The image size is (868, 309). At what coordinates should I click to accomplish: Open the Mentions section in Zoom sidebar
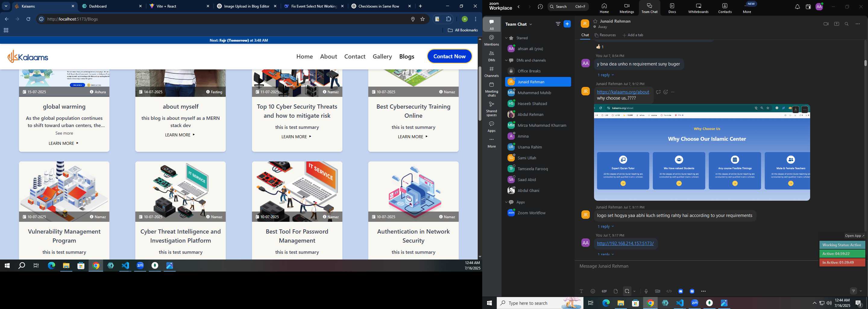pyautogui.click(x=492, y=40)
